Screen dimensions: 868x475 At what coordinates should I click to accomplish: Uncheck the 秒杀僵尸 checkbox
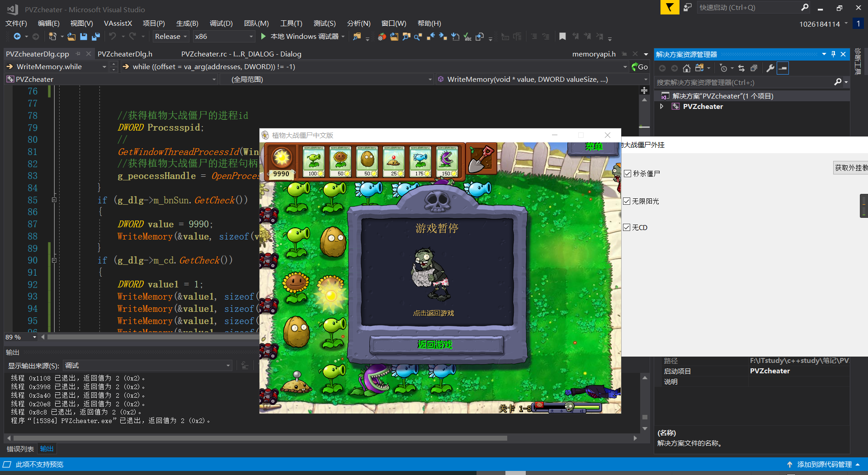(x=627, y=174)
